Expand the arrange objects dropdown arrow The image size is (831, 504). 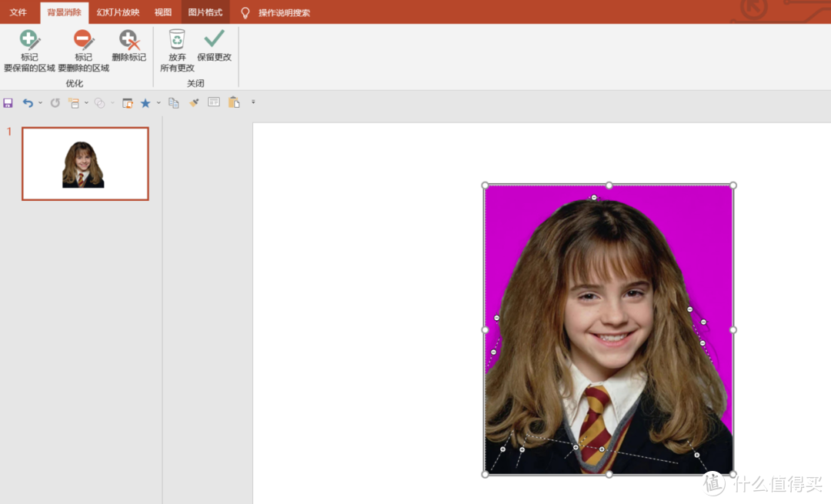click(x=86, y=103)
